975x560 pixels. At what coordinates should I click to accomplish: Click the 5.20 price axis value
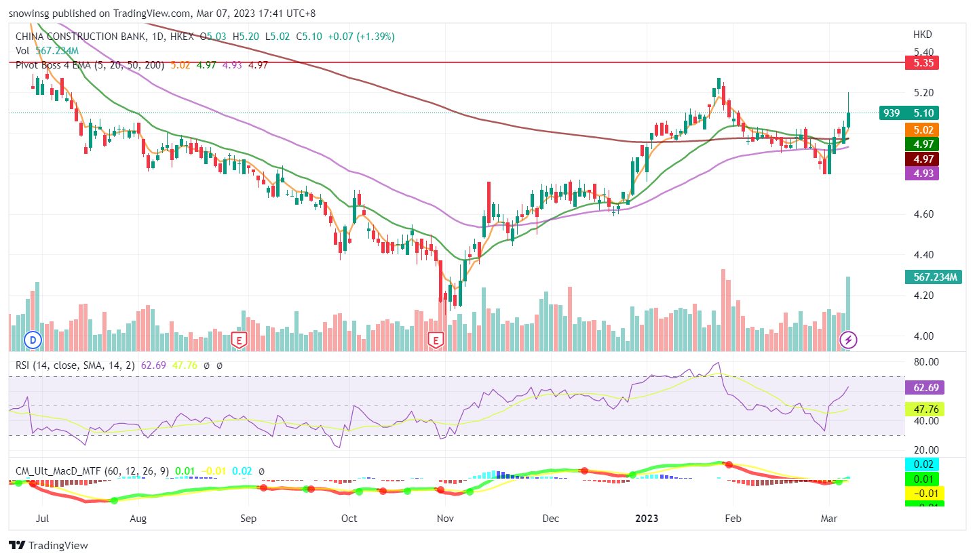[923, 93]
